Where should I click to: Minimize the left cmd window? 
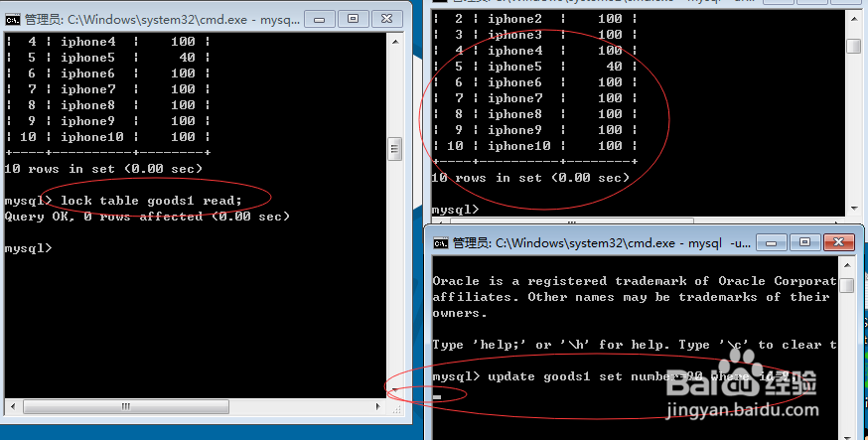point(319,20)
